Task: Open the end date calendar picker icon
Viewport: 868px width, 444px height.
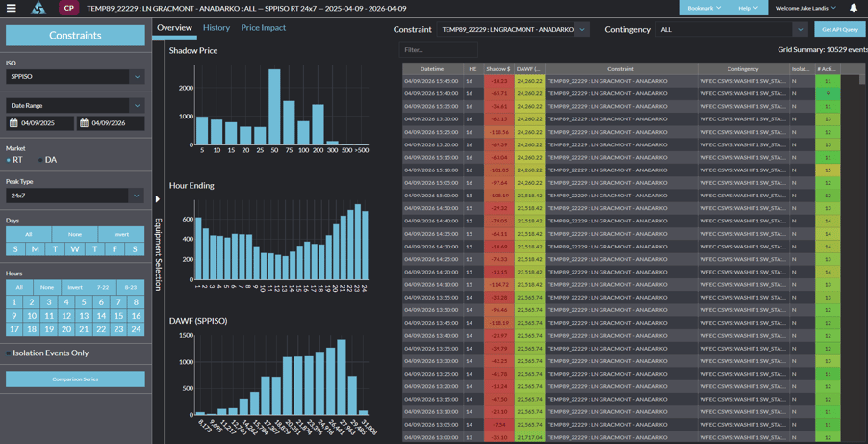Action: (84, 123)
